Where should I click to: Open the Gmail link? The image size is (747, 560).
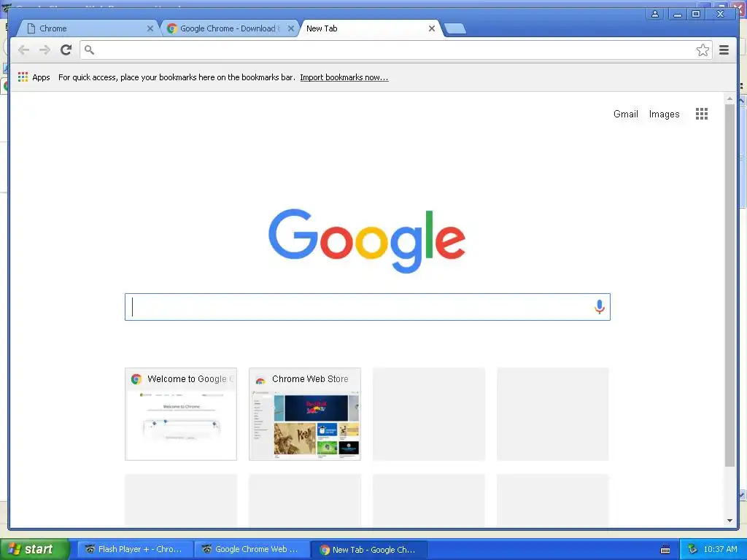pos(625,114)
